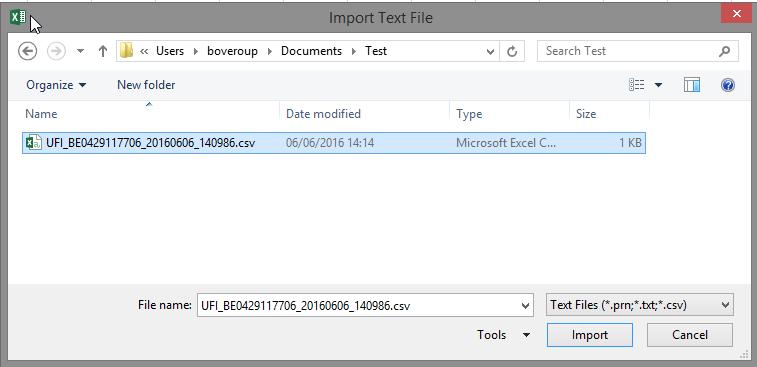The image size is (757, 367).
Task: Show hidden path chevrons in address bar
Action: [144, 51]
